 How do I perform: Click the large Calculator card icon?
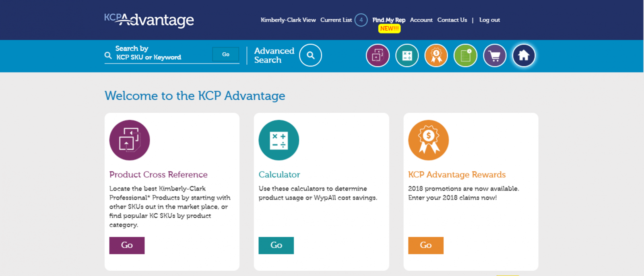279,140
